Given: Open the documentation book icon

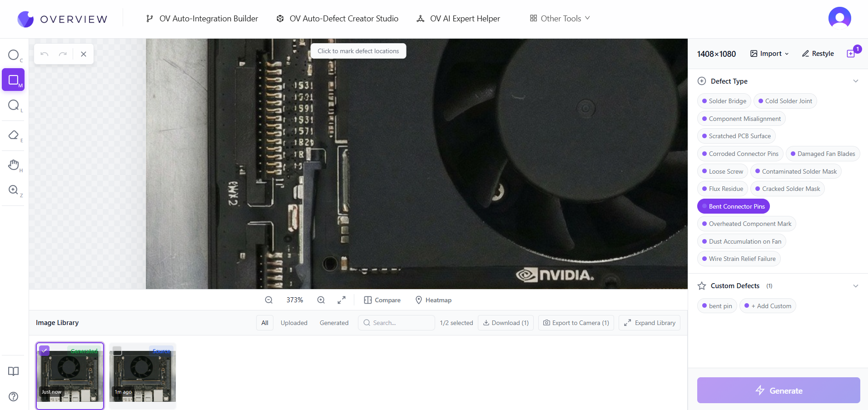Looking at the screenshot, I should pyautogui.click(x=14, y=371).
